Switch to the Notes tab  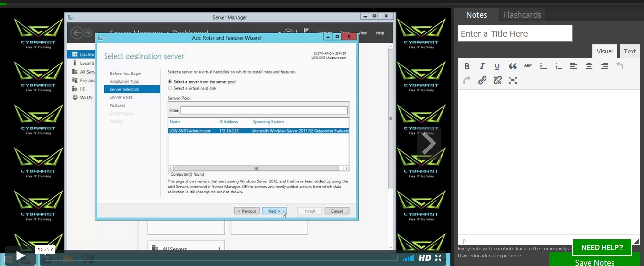pos(476,15)
